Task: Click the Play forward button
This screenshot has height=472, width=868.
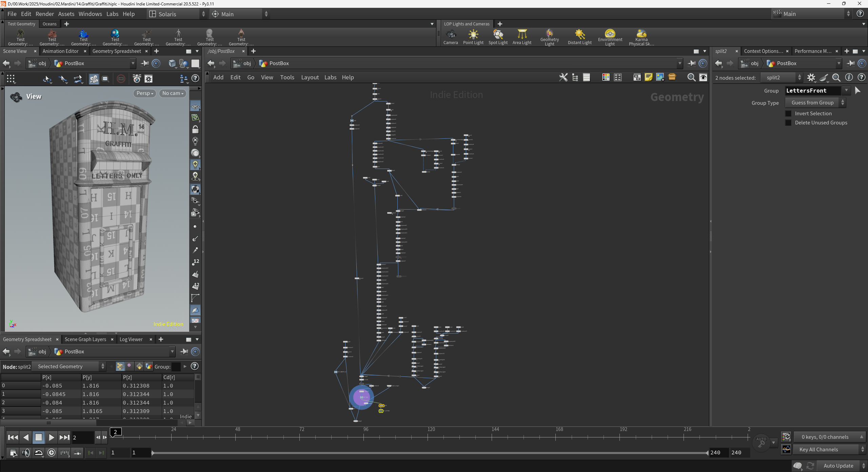Action: pos(51,437)
